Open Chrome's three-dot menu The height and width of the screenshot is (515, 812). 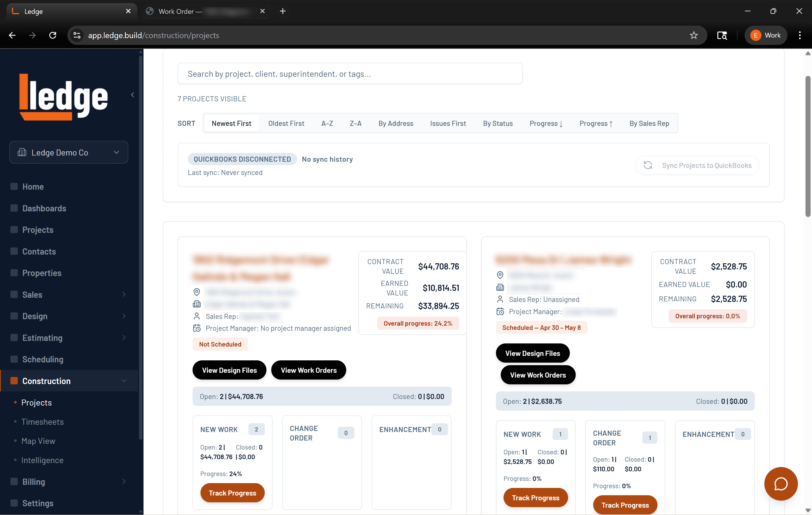pyautogui.click(x=800, y=35)
